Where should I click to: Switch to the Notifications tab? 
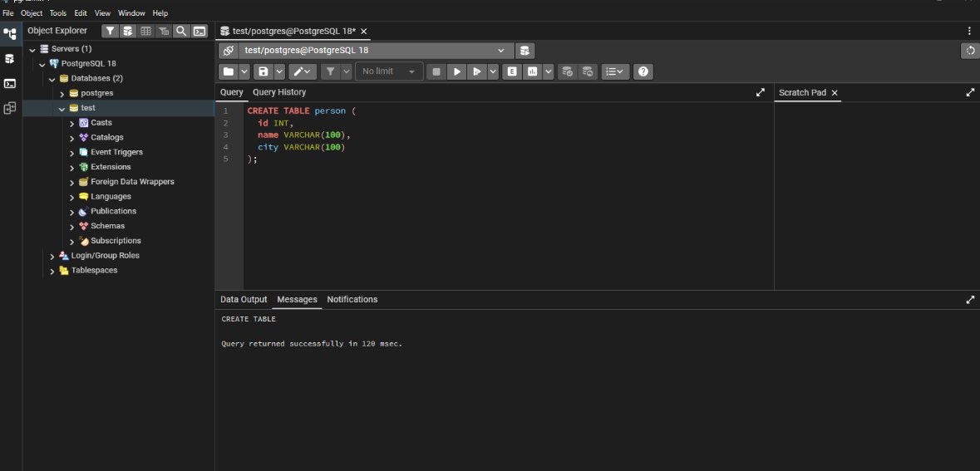352,300
